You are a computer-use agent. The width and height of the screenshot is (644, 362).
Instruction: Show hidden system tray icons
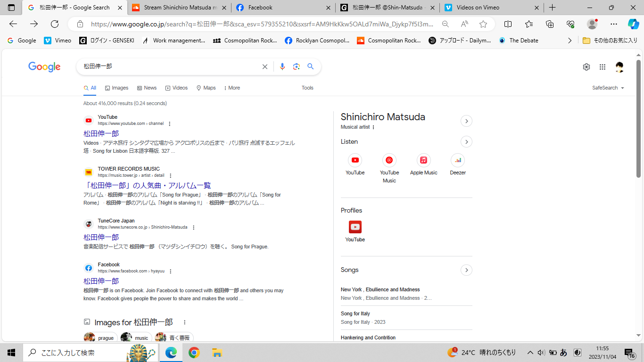tap(530, 353)
